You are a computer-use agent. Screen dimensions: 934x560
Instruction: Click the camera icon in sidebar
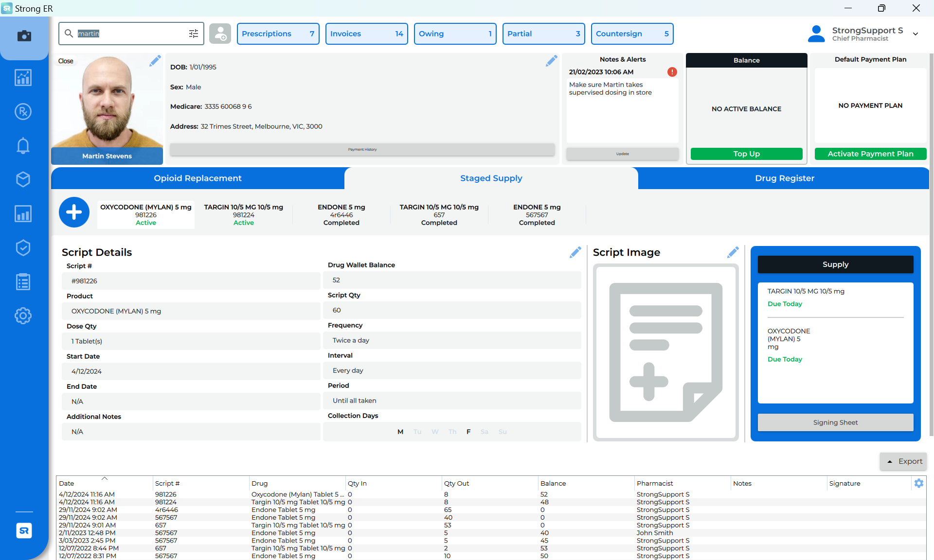click(24, 36)
